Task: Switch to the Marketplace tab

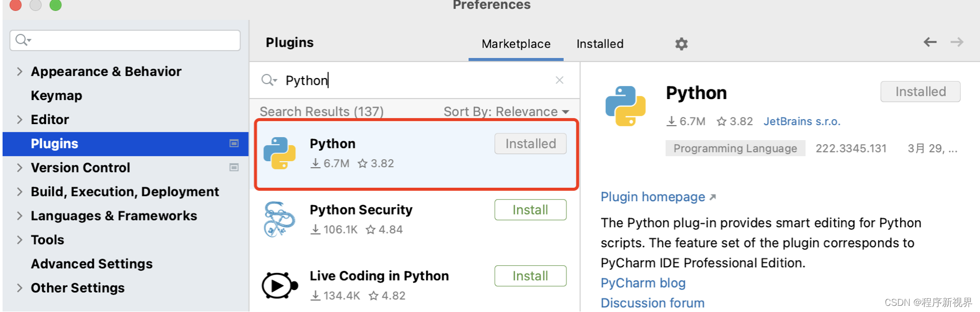Action: (x=516, y=44)
